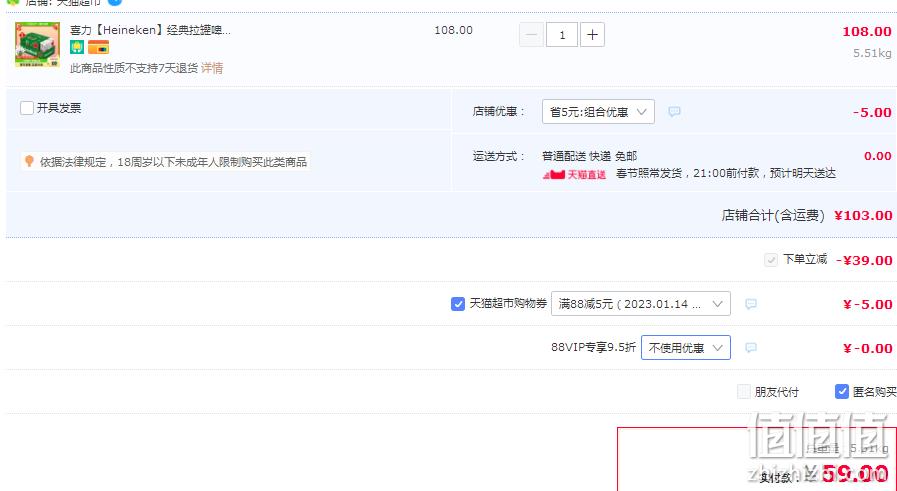Click the 店铺合计 ¥103.00 amount
The width and height of the screenshot is (897, 491).
[863, 216]
